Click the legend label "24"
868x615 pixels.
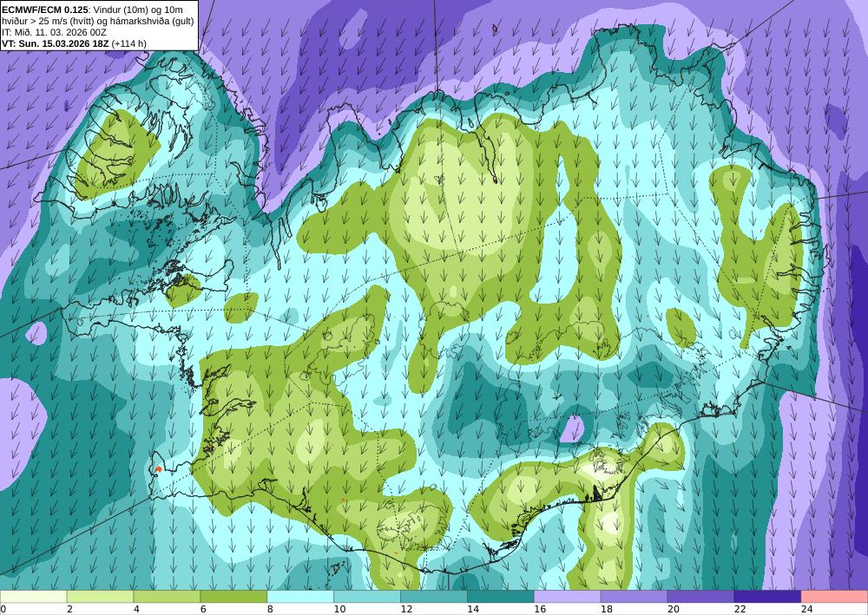pyautogui.click(x=806, y=609)
